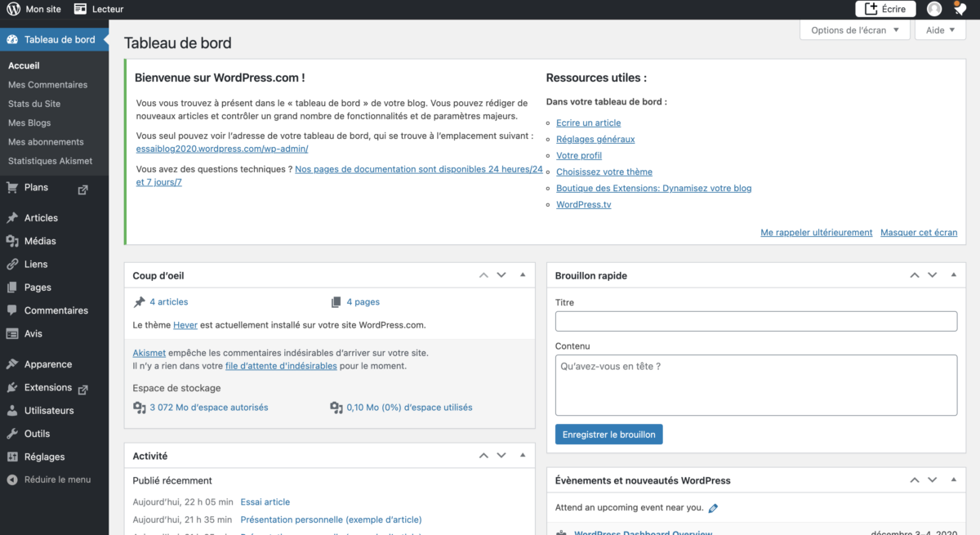Expand the Options de l'écran dropdown

pos(855,30)
